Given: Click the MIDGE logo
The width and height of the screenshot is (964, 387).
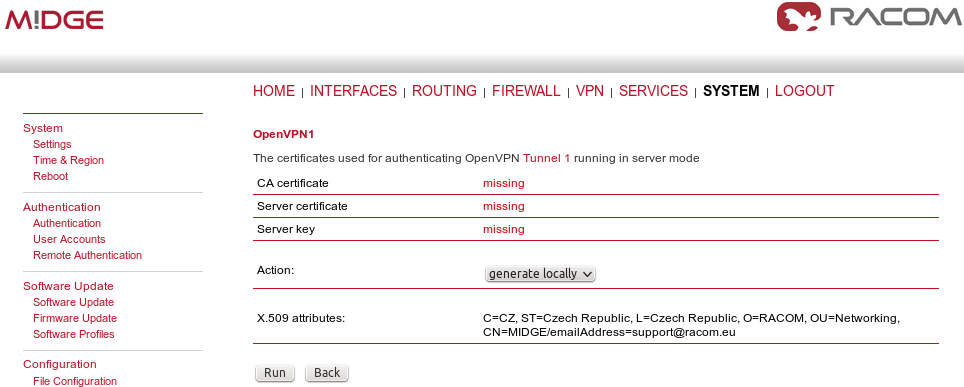Looking at the screenshot, I should (54, 20).
